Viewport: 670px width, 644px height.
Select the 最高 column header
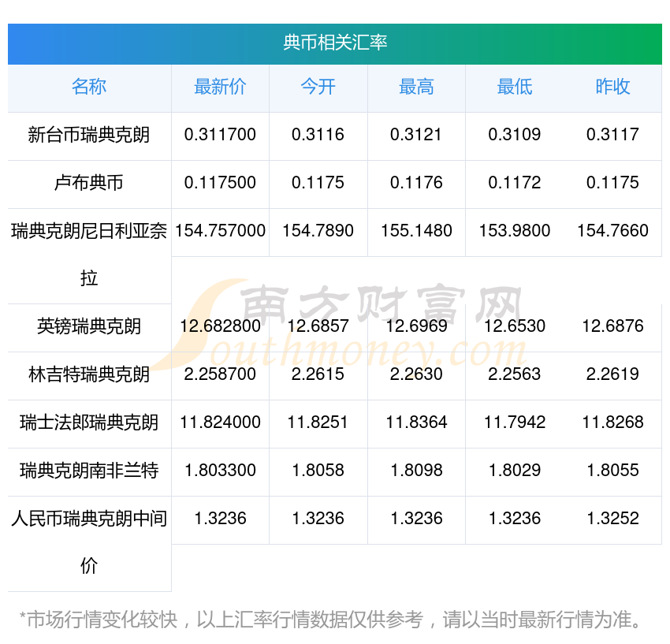click(x=416, y=87)
